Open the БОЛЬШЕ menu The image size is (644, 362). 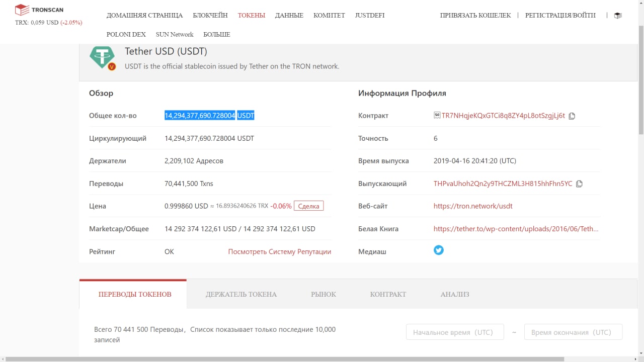click(217, 35)
